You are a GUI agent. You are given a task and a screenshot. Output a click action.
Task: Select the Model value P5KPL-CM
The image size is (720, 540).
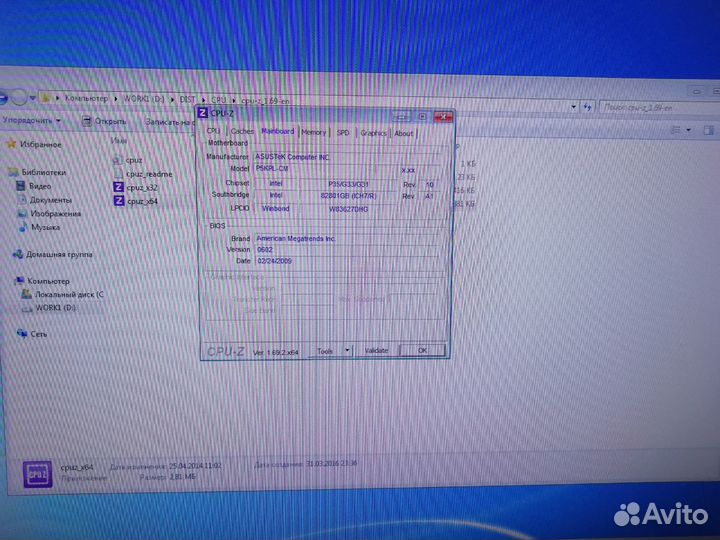[326, 169]
